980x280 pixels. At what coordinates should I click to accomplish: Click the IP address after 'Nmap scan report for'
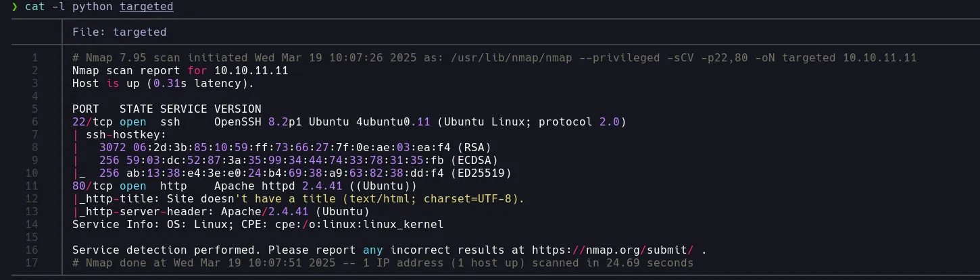point(251,70)
